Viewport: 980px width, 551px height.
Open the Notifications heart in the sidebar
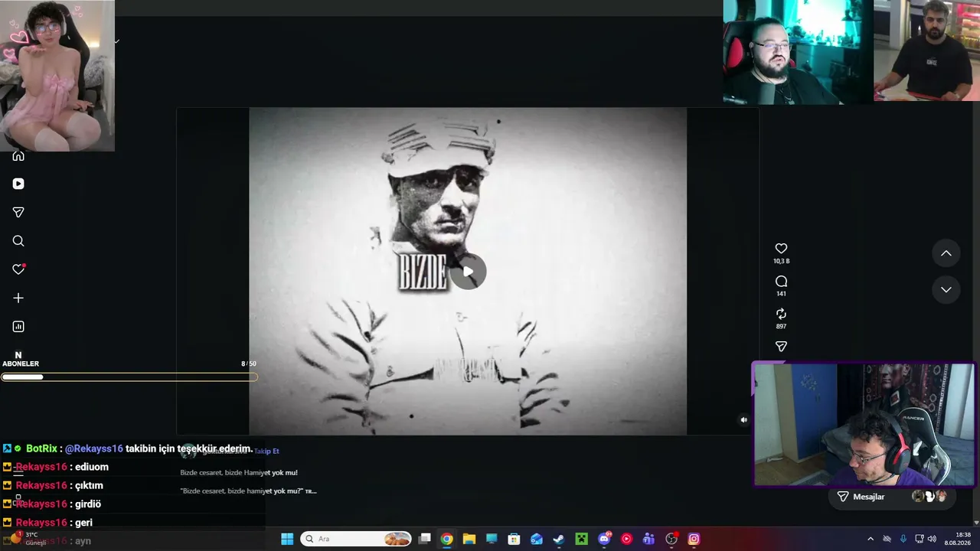(x=18, y=269)
